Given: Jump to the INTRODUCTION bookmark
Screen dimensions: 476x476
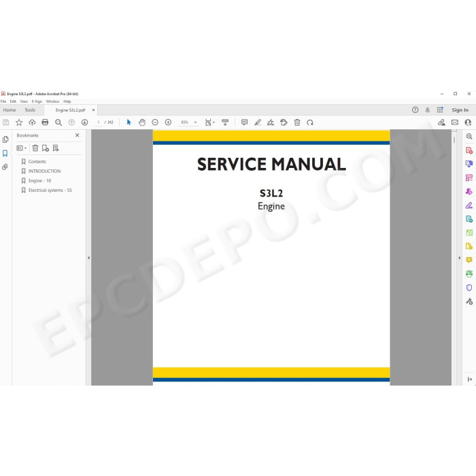Looking at the screenshot, I should [44, 171].
